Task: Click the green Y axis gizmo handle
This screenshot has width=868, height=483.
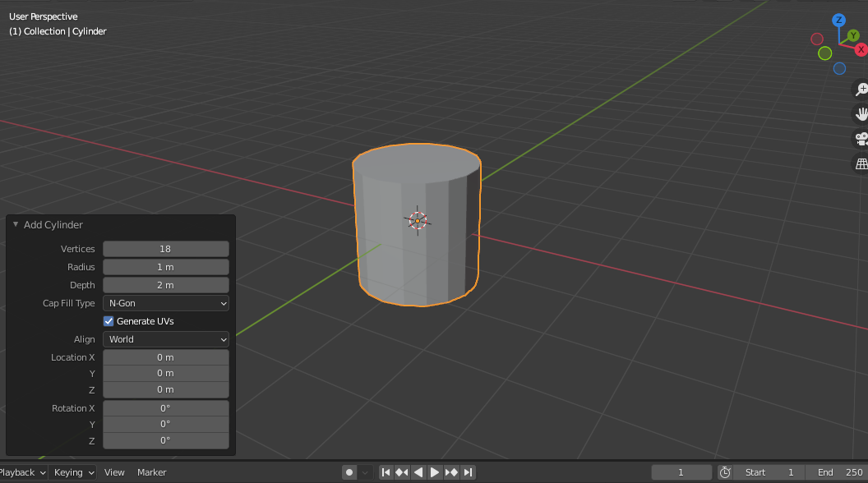Action: pyautogui.click(x=853, y=36)
